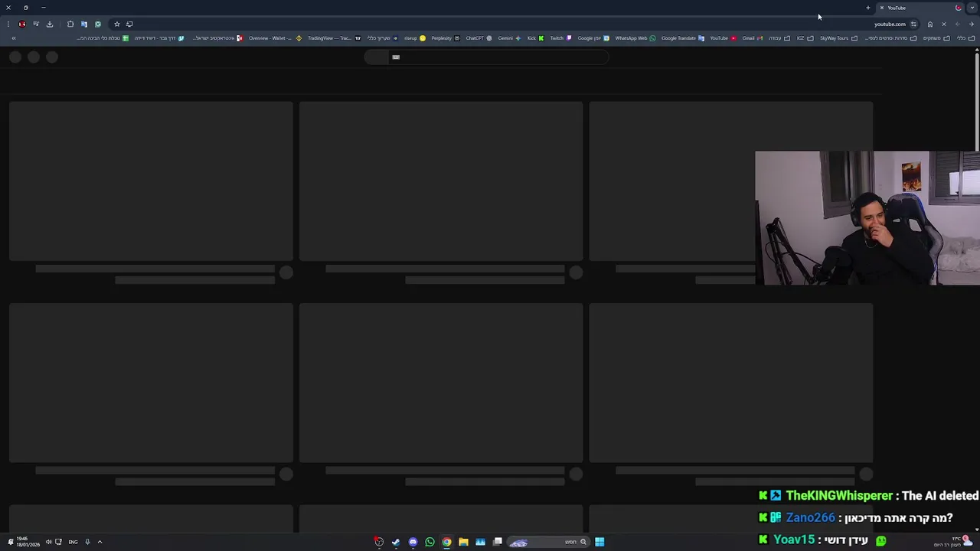Viewport: 980px width, 551px height.
Task: Open the עבודה bookmark folder
Action: [x=779, y=38]
